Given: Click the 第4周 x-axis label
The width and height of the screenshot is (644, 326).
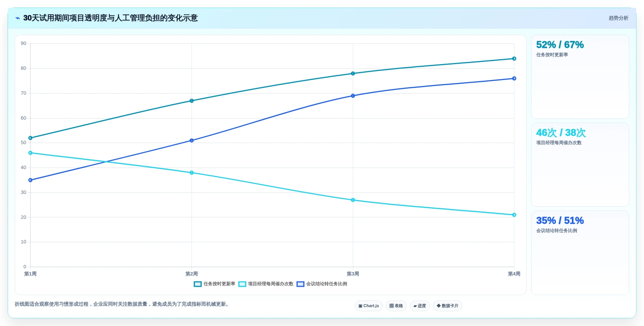Looking at the screenshot, I should (x=514, y=274).
